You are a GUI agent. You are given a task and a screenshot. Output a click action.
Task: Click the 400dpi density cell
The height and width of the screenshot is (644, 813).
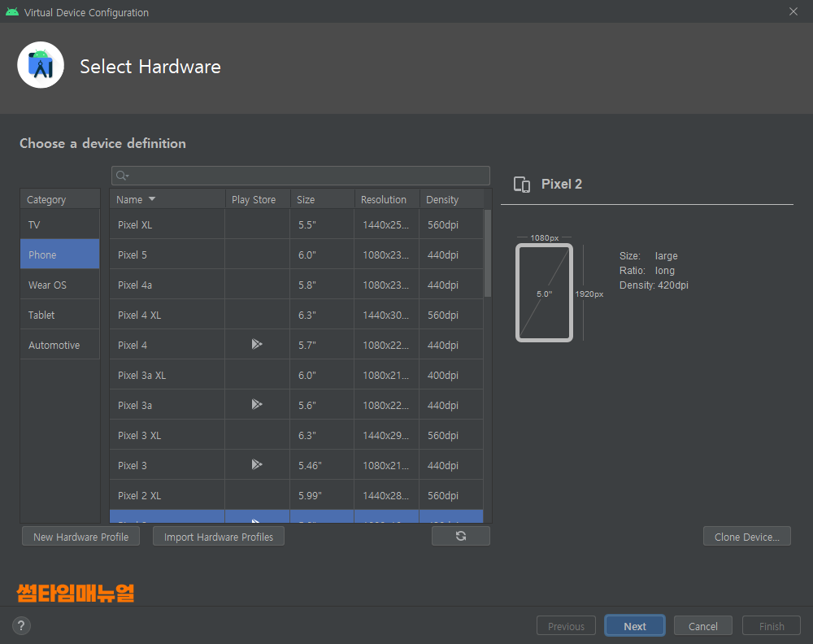pyautogui.click(x=451, y=375)
